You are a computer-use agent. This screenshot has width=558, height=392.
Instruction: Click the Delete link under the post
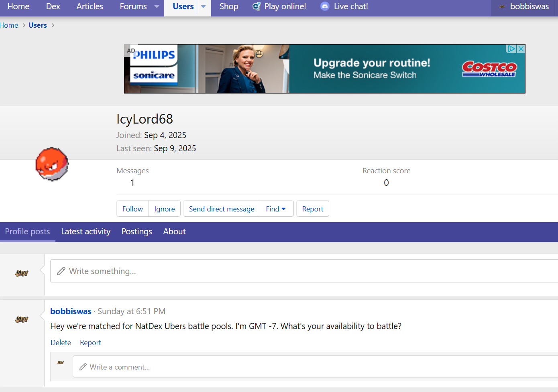61,343
